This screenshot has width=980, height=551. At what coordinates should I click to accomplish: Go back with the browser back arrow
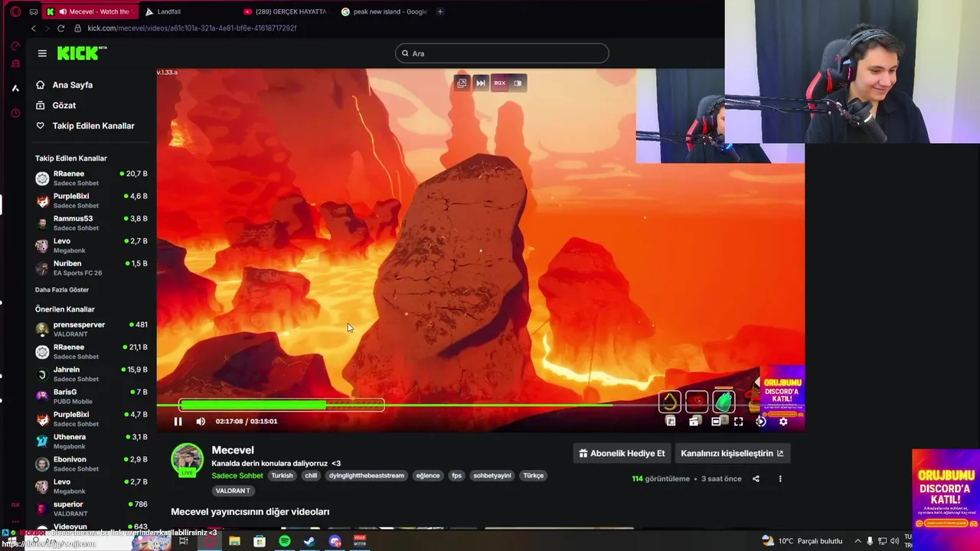[33, 28]
